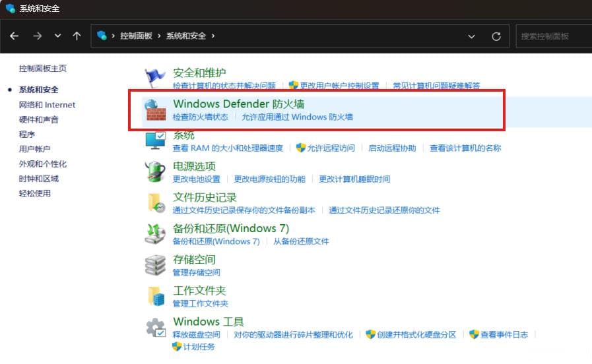
Task: Click shield icon beside 创建并格式化硬盘分区
Action: 371,334
